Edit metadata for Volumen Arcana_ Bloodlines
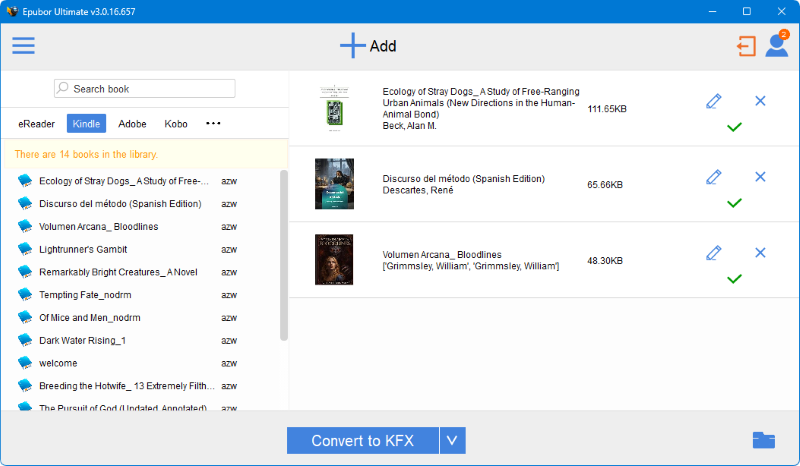 click(x=714, y=253)
